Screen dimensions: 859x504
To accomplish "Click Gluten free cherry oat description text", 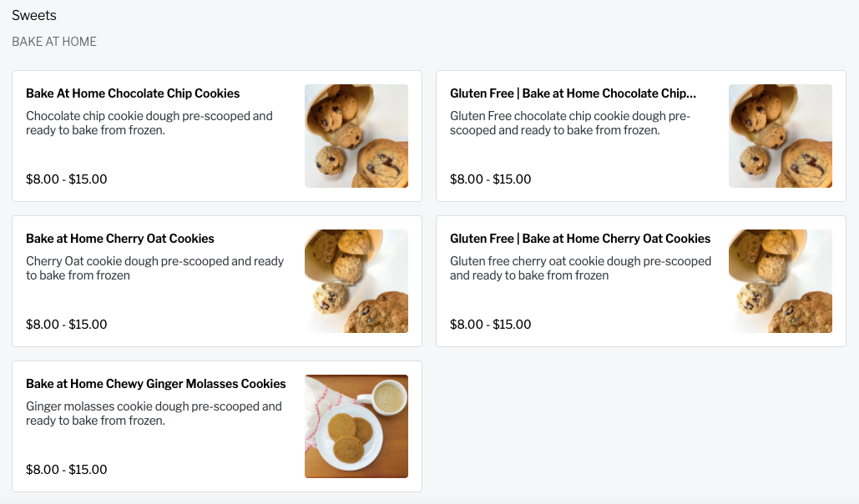I will point(580,268).
